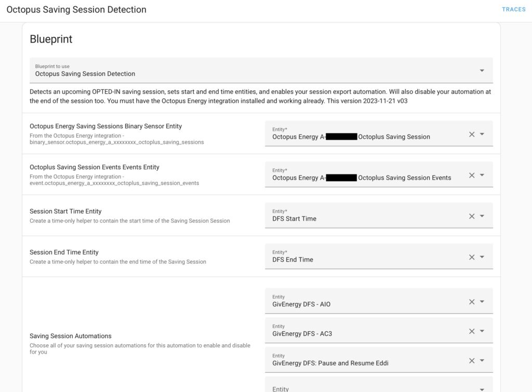Click 'Session End Time Entity' label

[x=64, y=252]
